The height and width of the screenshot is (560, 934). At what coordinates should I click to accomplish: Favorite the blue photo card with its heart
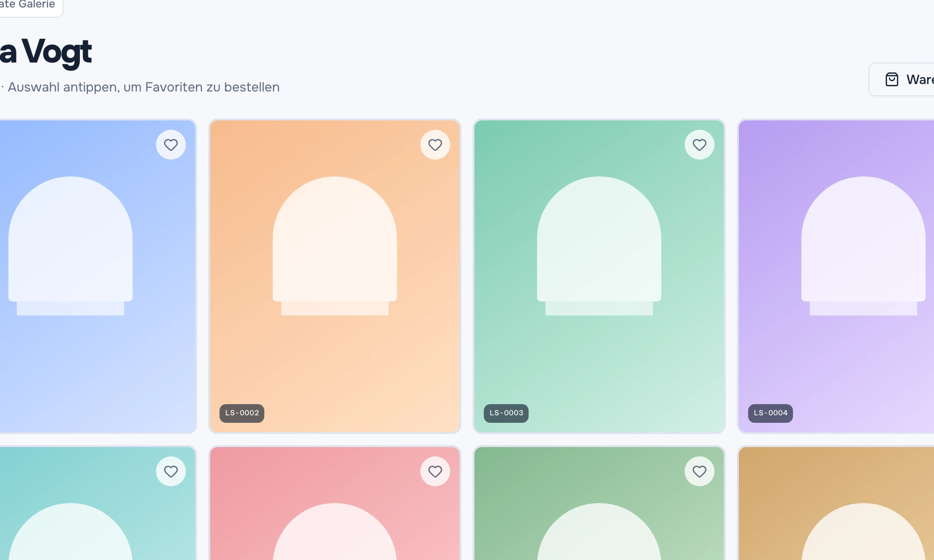tap(171, 145)
